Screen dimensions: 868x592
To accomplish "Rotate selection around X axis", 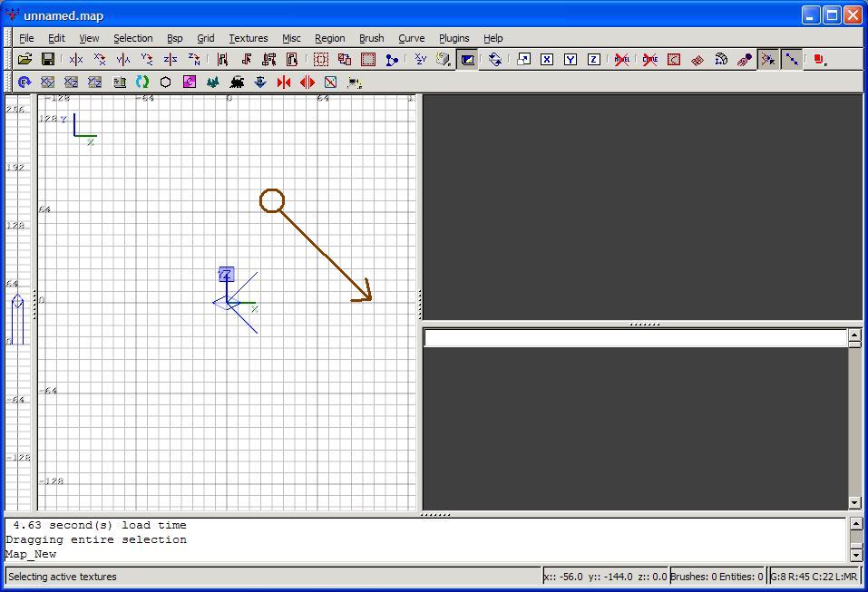I will click(100, 59).
